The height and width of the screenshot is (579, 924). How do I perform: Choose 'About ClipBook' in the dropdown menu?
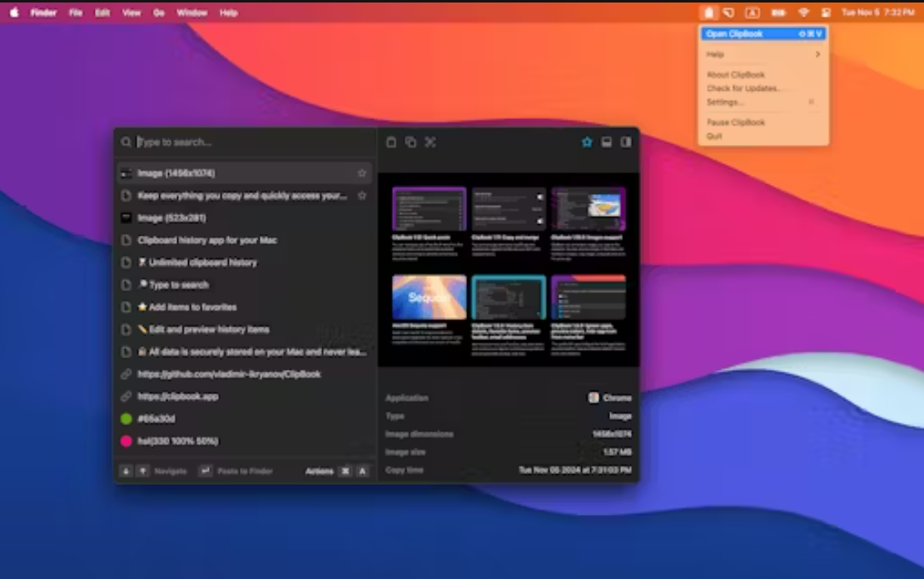click(763, 75)
